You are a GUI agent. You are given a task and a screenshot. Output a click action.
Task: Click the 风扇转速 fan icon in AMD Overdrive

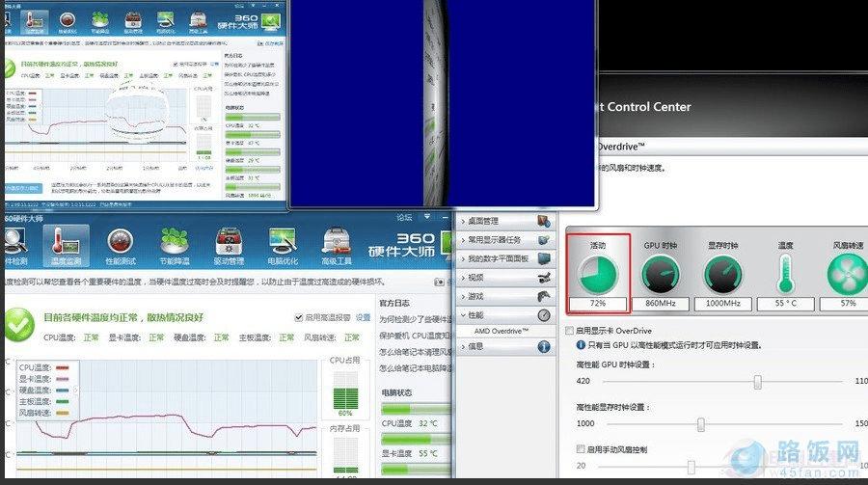[848, 274]
